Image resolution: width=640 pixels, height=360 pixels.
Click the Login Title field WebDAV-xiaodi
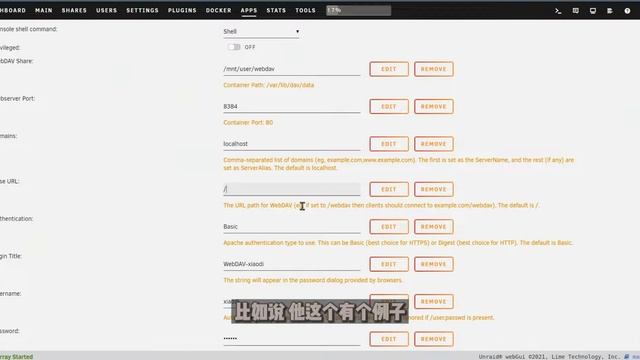[x=291, y=264]
